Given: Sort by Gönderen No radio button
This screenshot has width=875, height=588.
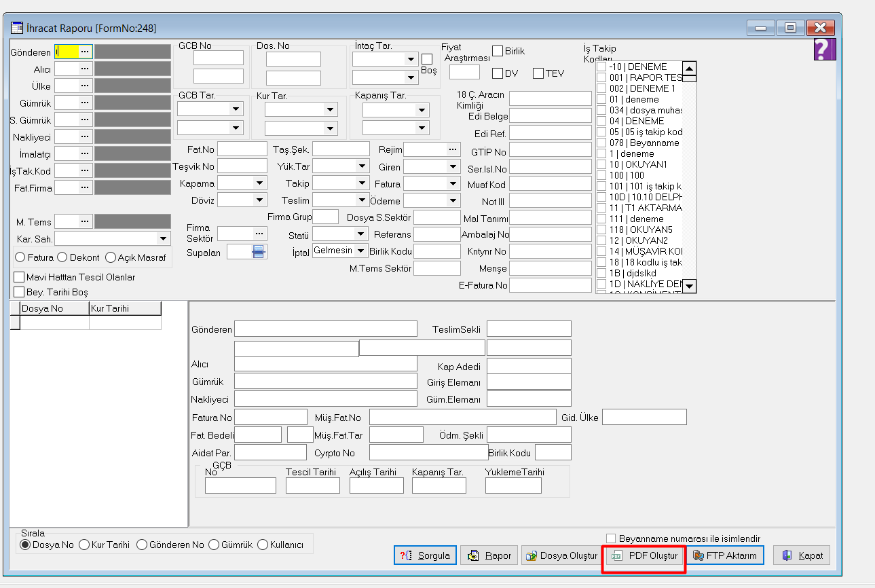Looking at the screenshot, I should 142,545.
